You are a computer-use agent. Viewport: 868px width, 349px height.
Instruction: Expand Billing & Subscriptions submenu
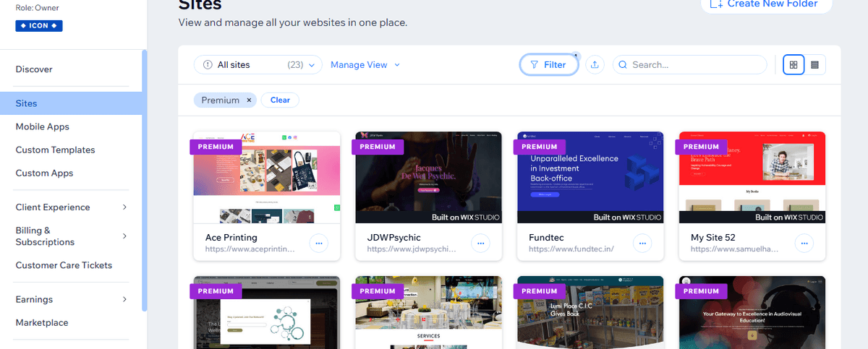pos(71,236)
